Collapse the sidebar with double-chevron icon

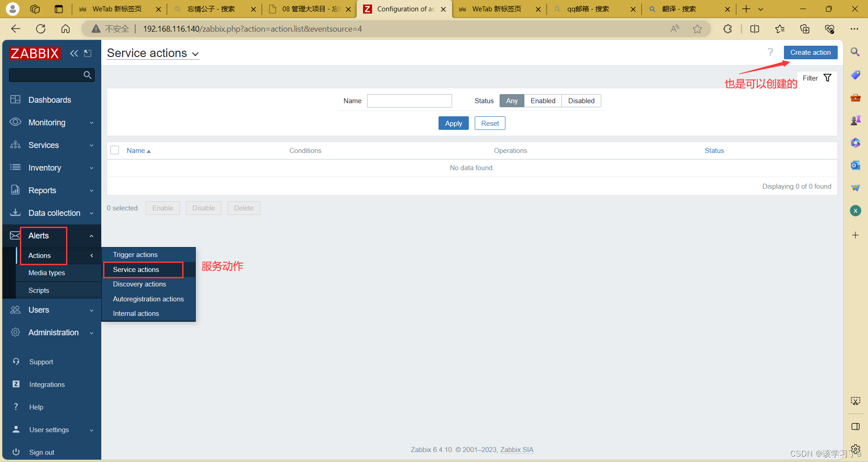74,53
